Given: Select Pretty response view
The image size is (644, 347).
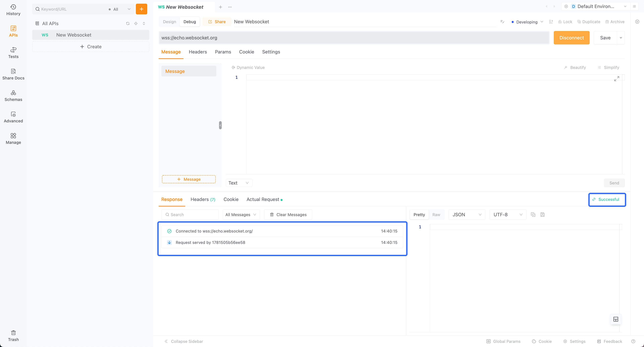Looking at the screenshot, I should pyautogui.click(x=419, y=215).
